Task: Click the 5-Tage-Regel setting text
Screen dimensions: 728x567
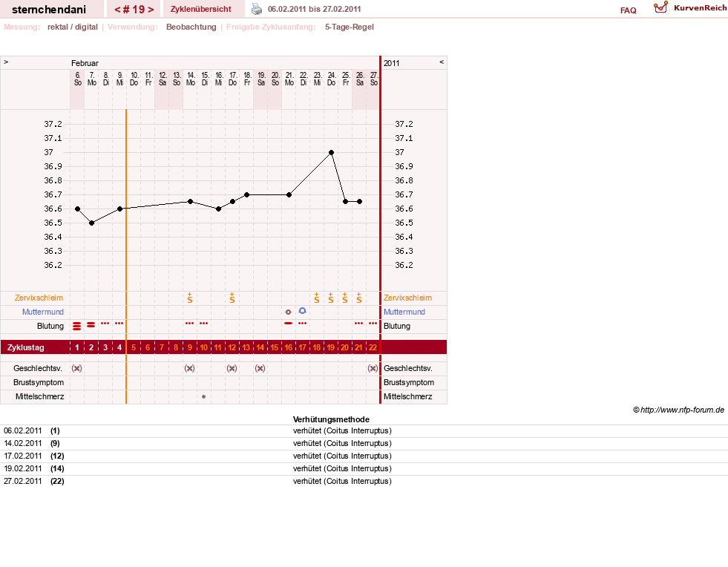Action: point(349,27)
